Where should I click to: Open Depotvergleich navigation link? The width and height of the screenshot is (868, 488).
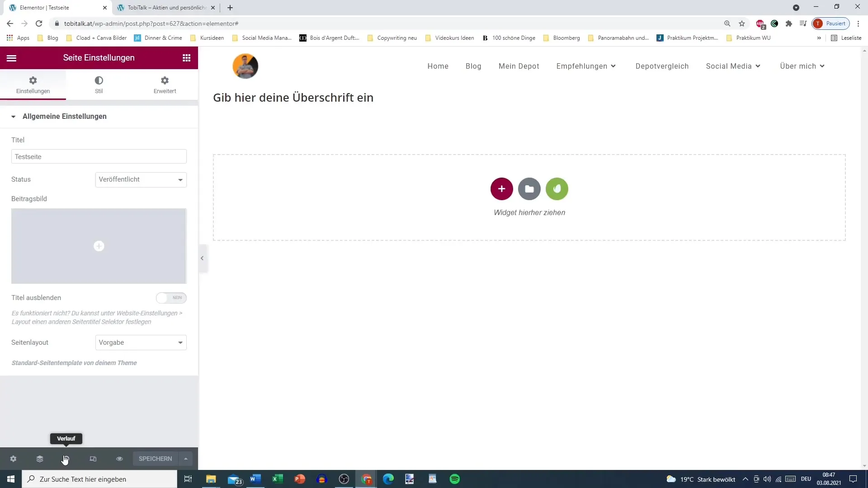point(662,66)
